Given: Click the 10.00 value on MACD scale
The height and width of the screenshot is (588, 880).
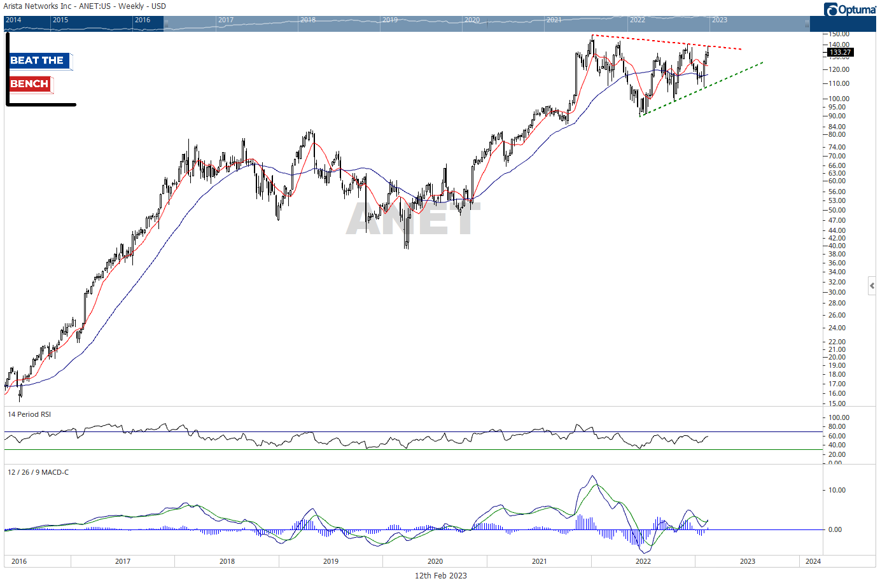Looking at the screenshot, I should pos(837,490).
